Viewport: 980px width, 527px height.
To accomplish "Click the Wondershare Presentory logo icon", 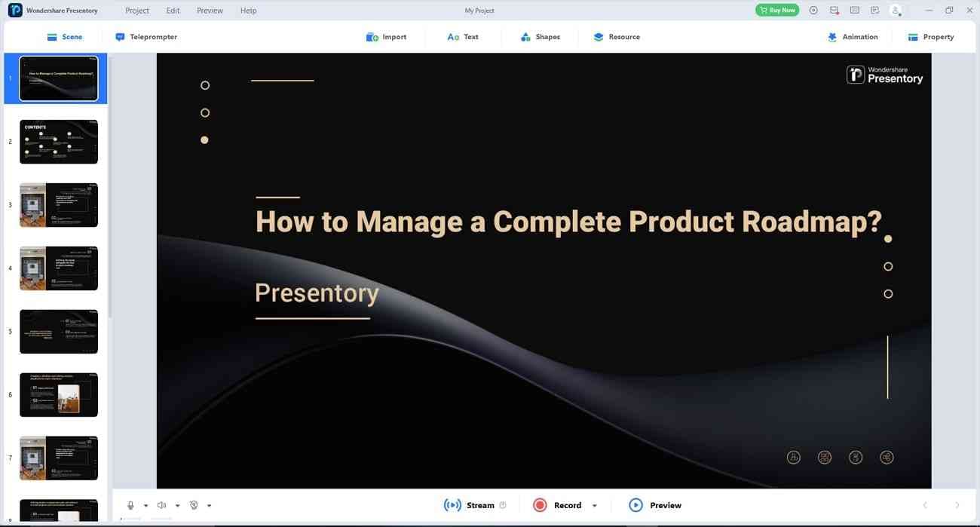I will click(14, 11).
